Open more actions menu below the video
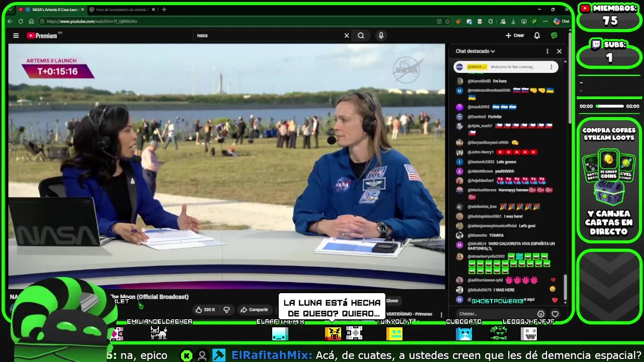 441,315
